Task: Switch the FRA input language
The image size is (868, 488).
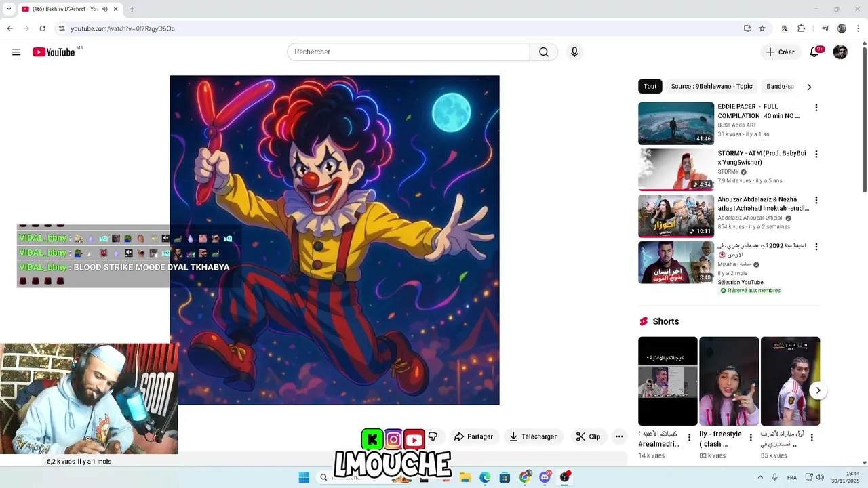Action: [792, 477]
